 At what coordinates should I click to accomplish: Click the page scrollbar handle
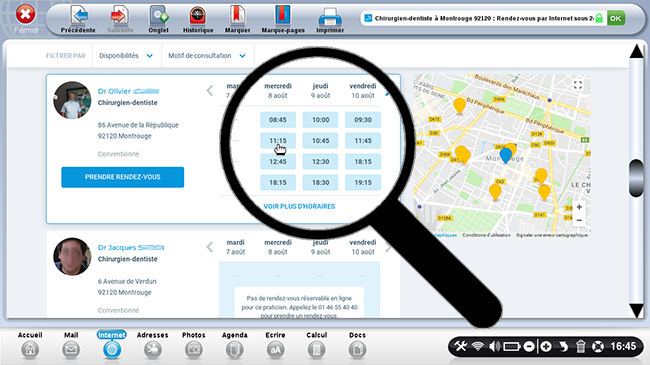pos(636,178)
